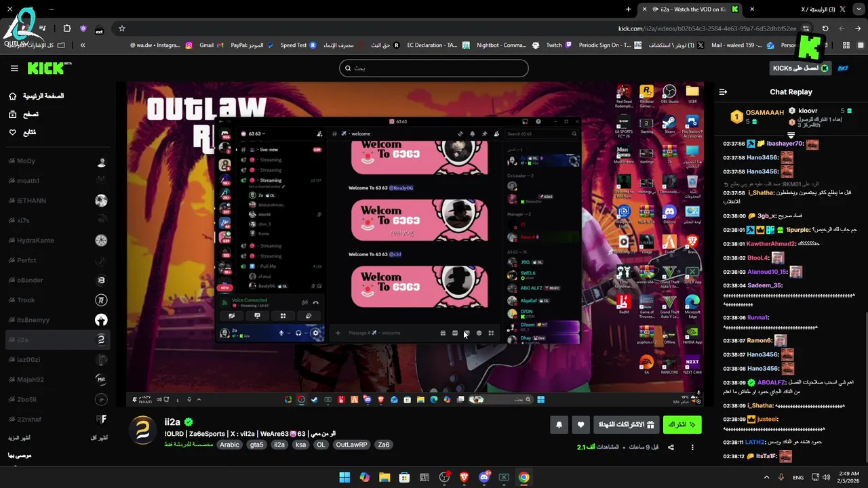Image resolution: width=868 pixels, height=488 pixels.
Task: Click the video player area
Action: click(x=414, y=245)
